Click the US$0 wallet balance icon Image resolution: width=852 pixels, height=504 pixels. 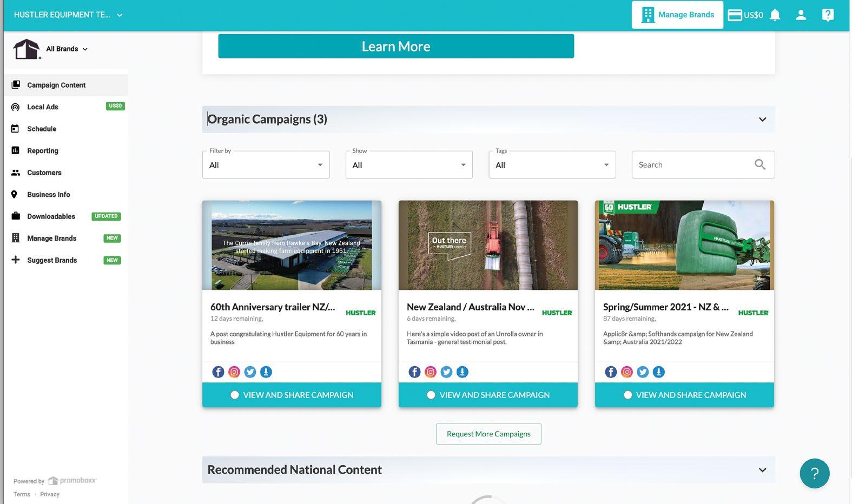point(745,15)
